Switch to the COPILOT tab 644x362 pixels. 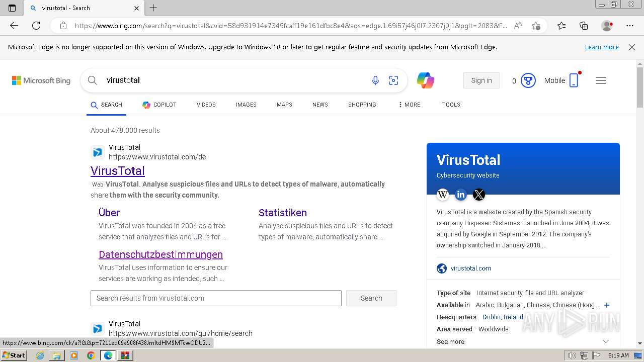tap(159, 105)
